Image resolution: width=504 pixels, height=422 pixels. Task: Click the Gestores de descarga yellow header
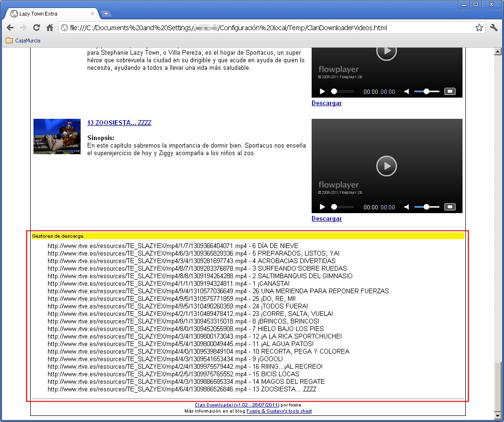248,236
